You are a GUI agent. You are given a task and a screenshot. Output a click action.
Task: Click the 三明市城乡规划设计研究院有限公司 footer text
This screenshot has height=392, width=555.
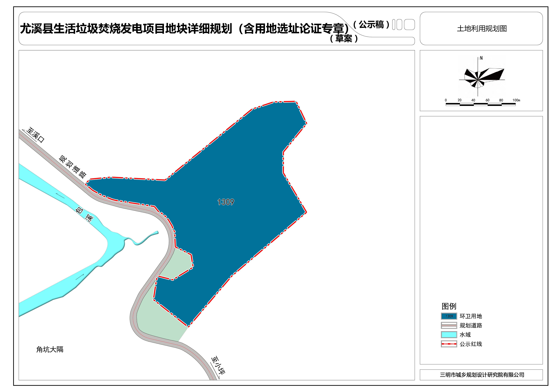482,375
